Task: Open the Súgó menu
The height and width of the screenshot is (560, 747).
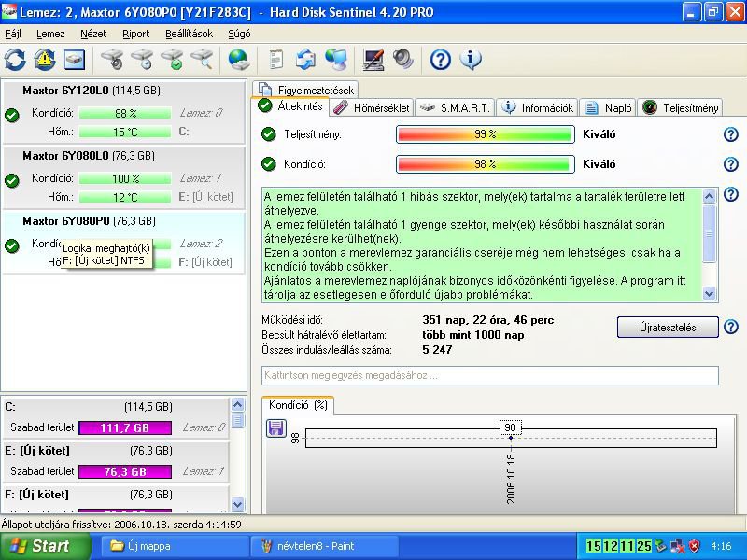Action: (239, 34)
